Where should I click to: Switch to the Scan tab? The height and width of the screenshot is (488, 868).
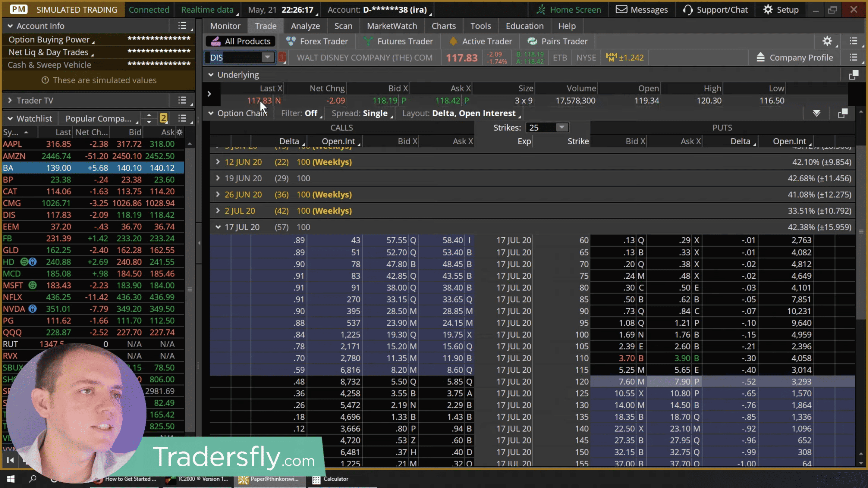coord(343,26)
